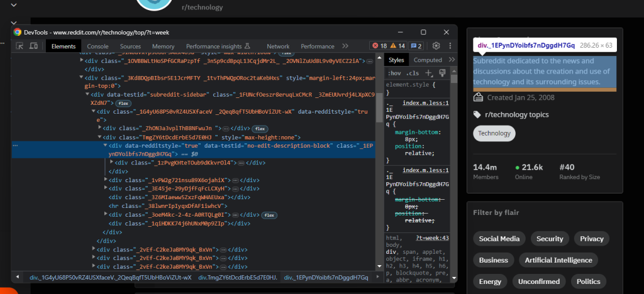This screenshot has height=294, width=644.
Task: Open DevTools settings gear
Action: [x=435, y=46]
